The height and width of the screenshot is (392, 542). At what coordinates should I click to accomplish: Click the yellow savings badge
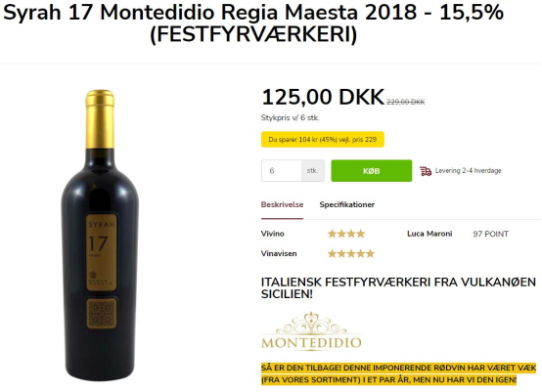(x=323, y=140)
